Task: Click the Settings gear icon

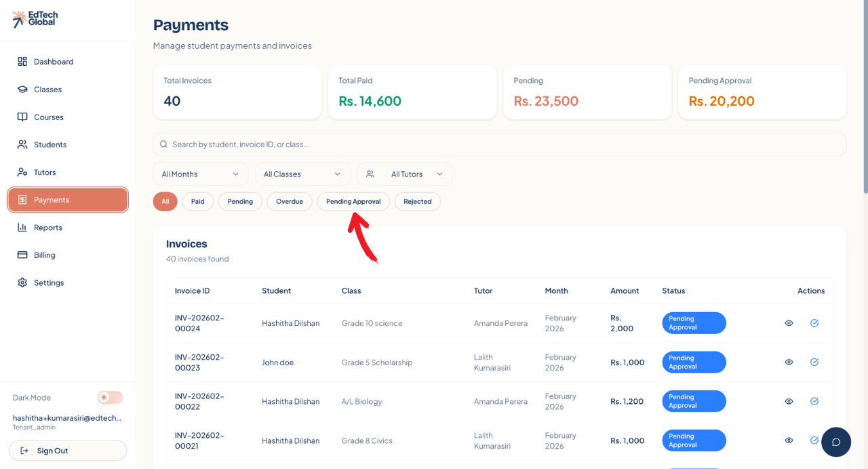Action: [22, 282]
